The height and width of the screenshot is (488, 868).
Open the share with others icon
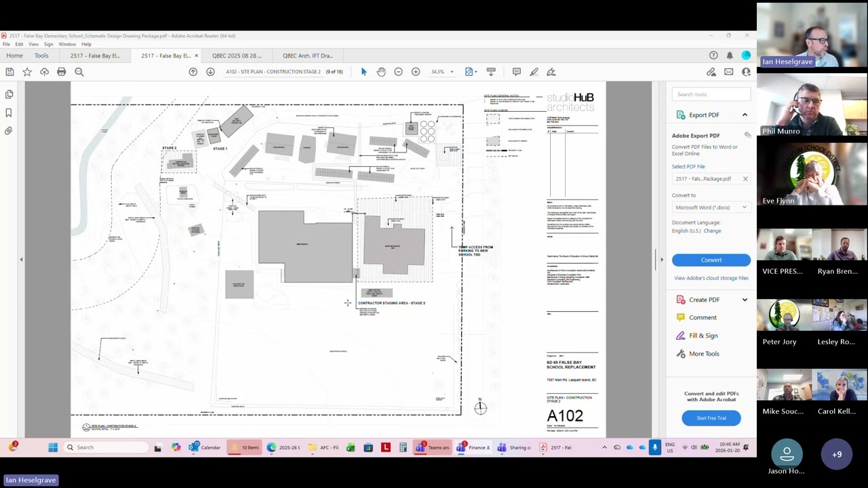746,72
